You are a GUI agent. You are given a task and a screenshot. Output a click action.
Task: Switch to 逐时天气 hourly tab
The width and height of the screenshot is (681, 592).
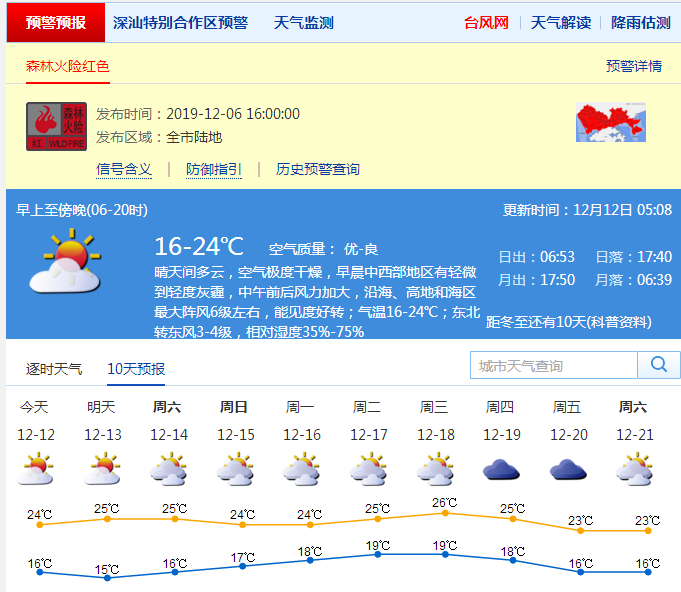pyautogui.click(x=54, y=369)
